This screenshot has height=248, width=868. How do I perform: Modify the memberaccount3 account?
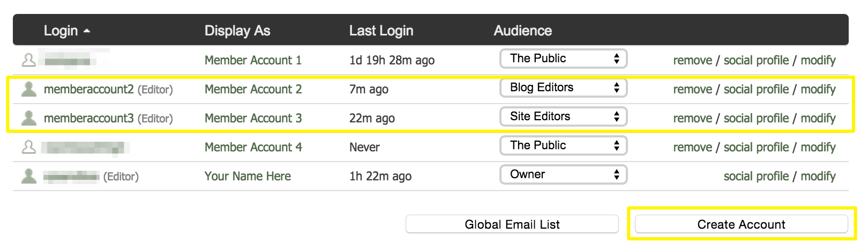pyautogui.click(x=818, y=118)
